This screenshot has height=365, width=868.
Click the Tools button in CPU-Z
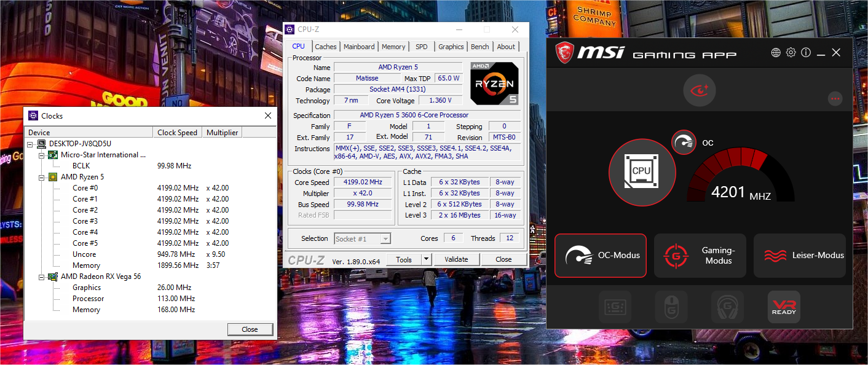coord(404,259)
